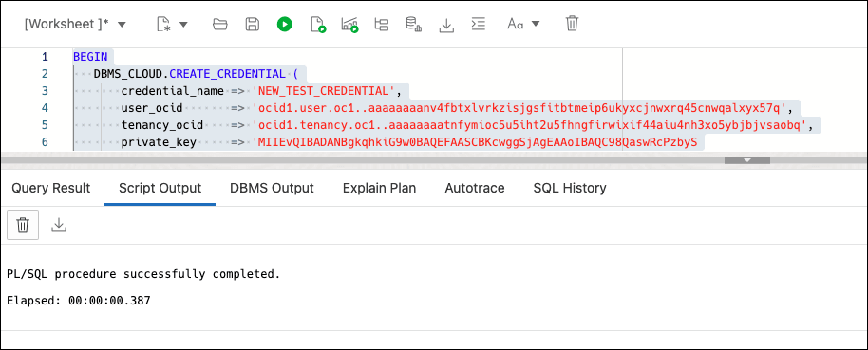868x350 pixels.
Task: Click the tenancy_ocid parameter name
Action: coord(162,125)
